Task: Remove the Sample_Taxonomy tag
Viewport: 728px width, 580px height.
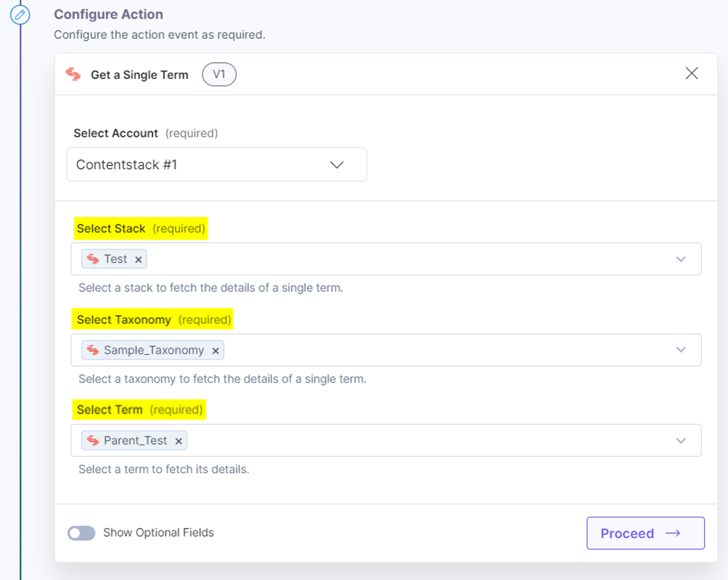Action: point(215,351)
